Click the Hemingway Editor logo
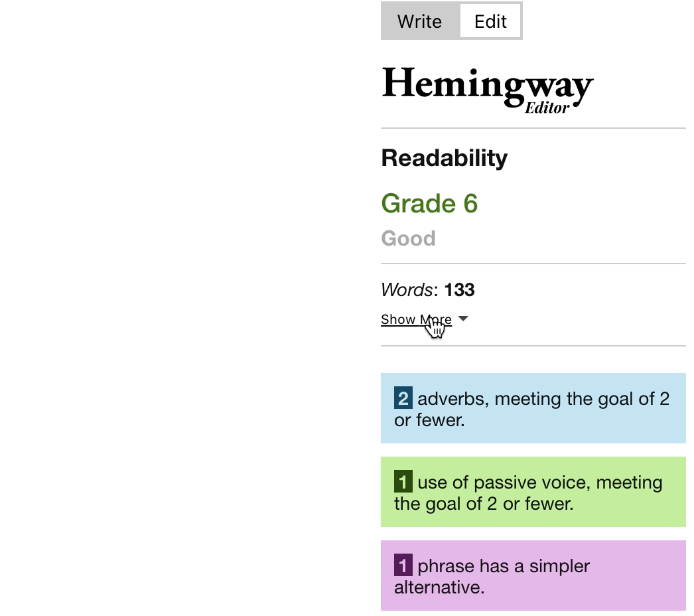694x616 pixels. [487, 86]
